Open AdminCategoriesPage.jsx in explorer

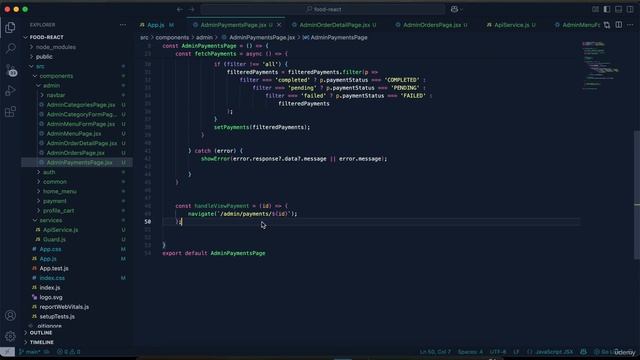tap(81, 105)
